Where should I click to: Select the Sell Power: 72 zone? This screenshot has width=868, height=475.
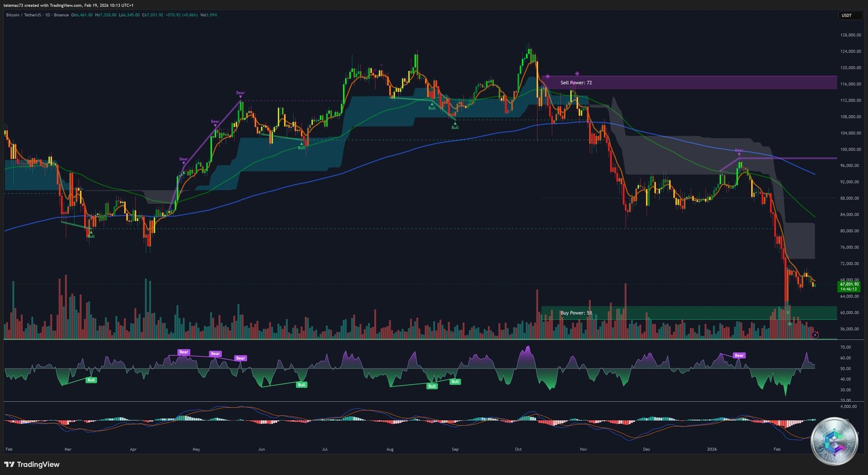[x=689, y=82]
